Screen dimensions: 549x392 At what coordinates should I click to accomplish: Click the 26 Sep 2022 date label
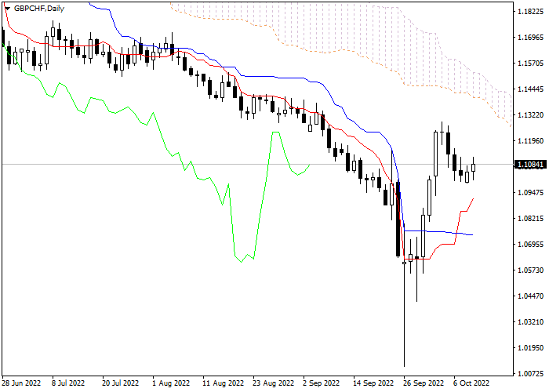(x=424, y=383)
